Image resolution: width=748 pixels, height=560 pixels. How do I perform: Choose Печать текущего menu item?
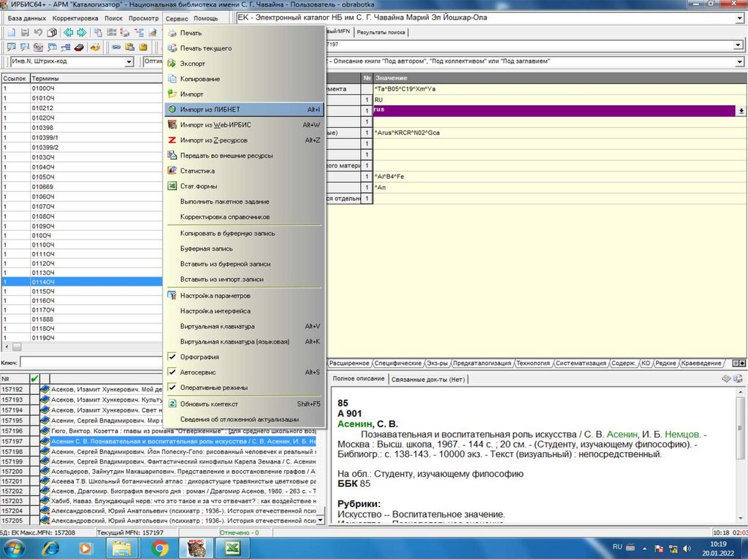tap(244, 48)
